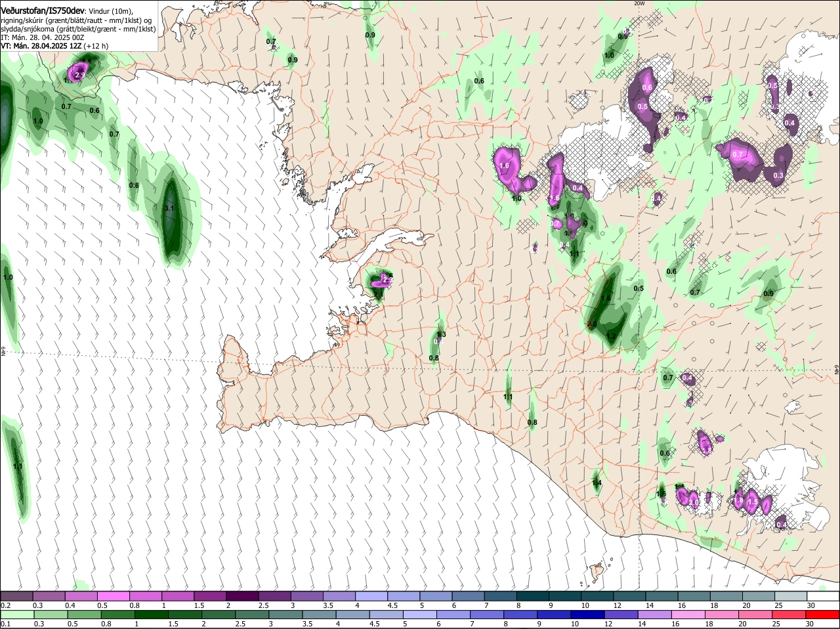Click the '3.1' precipitation value over the sea

[x=169, y=208]
